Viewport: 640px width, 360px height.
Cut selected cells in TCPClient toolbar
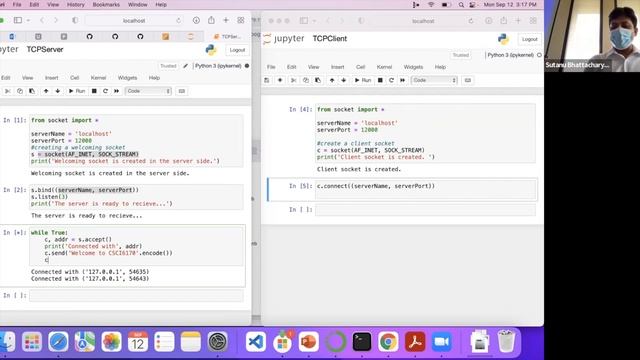(x=293, y=80)
